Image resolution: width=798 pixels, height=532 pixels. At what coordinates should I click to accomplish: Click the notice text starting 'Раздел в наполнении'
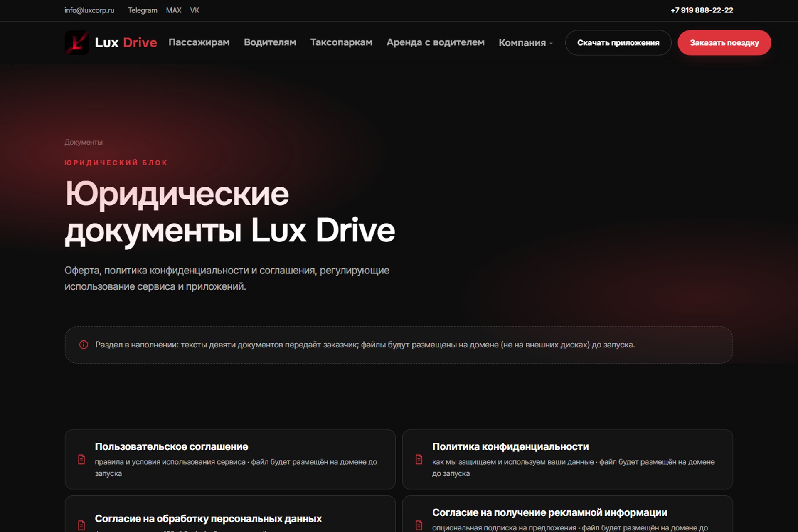point(365,345)
